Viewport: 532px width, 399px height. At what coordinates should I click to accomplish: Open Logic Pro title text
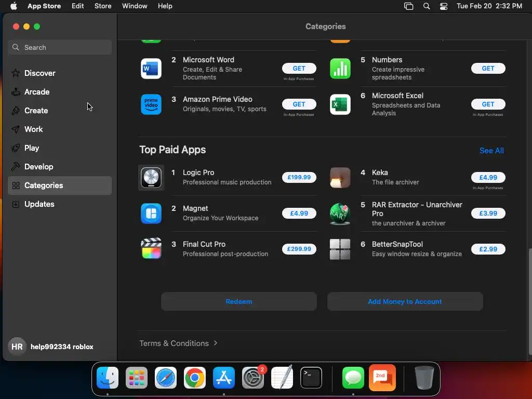(198, 172)
